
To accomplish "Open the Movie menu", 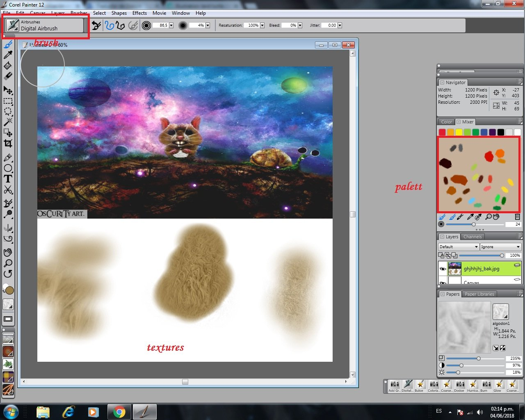I will 159,13.
